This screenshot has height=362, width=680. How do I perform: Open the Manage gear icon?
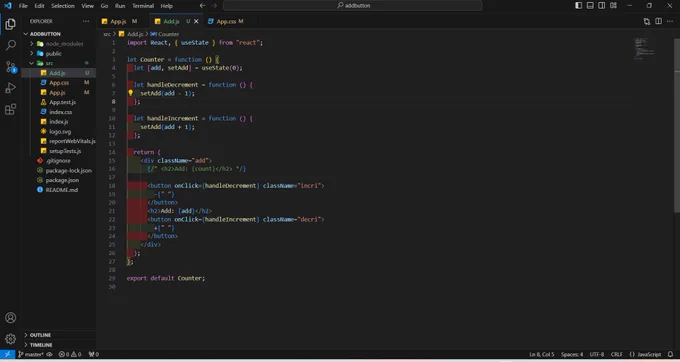tap(10, 339)
